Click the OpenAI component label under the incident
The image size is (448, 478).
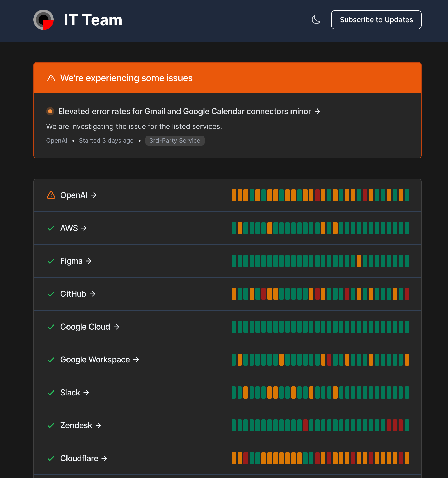click(57, 141)
